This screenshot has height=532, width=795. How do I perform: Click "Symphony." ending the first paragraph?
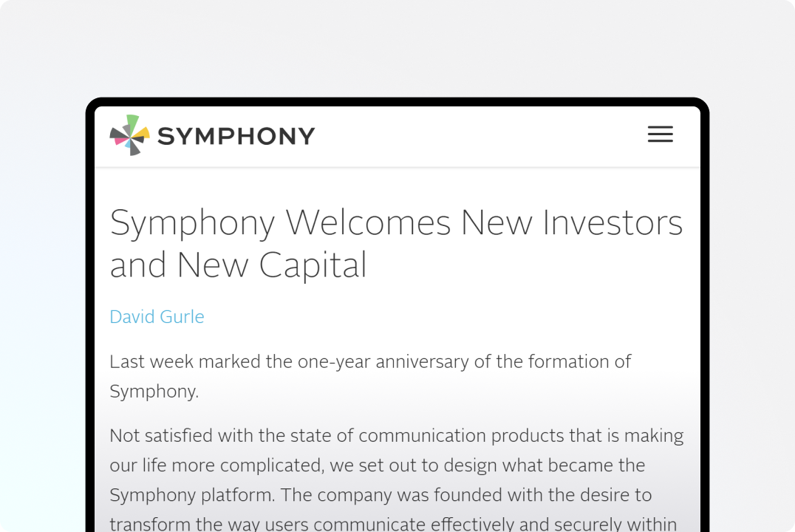pos(154,392)
